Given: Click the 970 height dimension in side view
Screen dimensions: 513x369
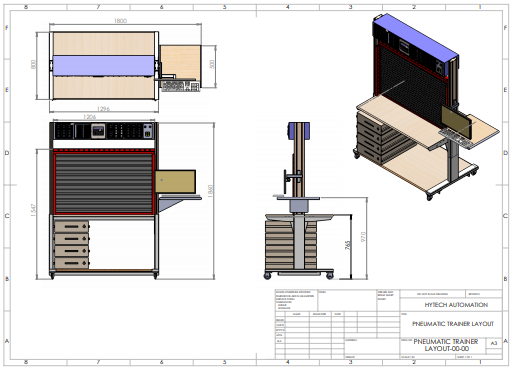Looking at the screenshot, I should point(363,237).
